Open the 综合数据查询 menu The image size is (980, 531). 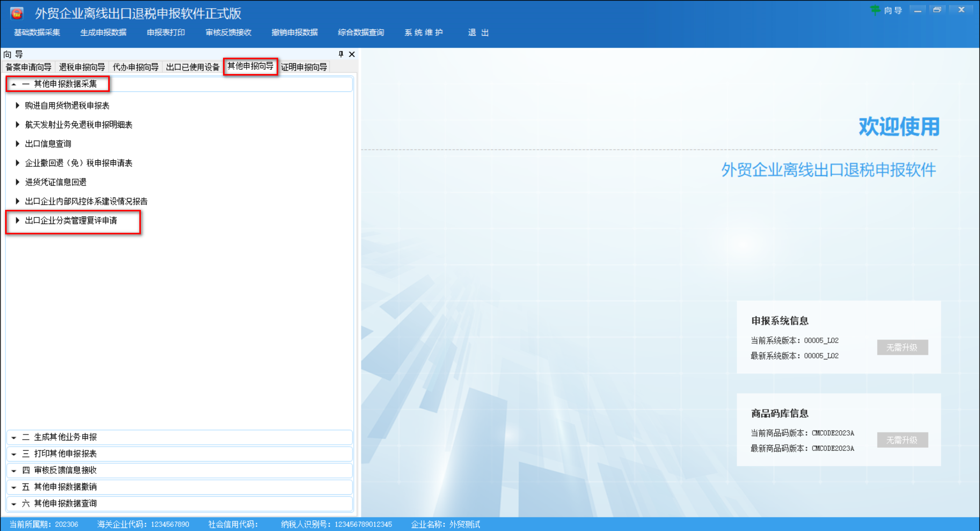point(360,32)
